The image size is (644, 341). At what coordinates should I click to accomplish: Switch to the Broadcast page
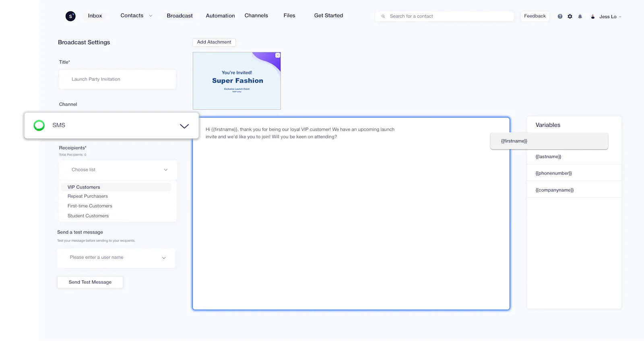click(x=180, y=16)
